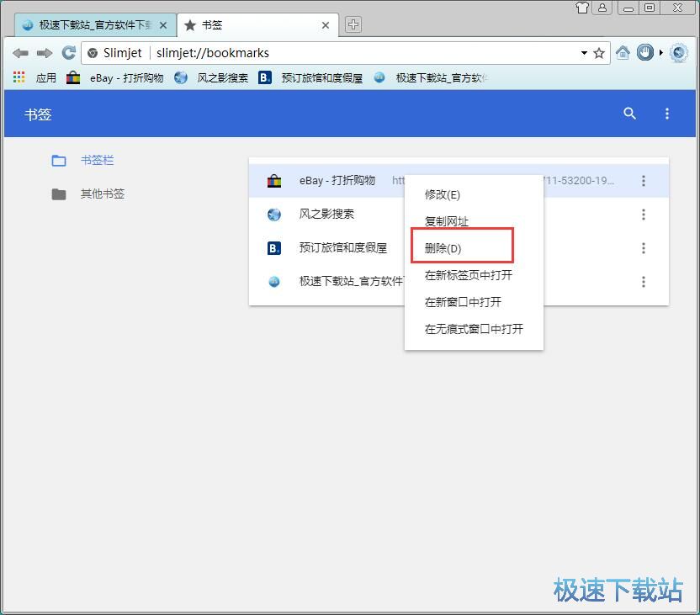The image size is (700, 615).
Task: Close the 极速下载站 tab
Action: (x=163, y=25)
